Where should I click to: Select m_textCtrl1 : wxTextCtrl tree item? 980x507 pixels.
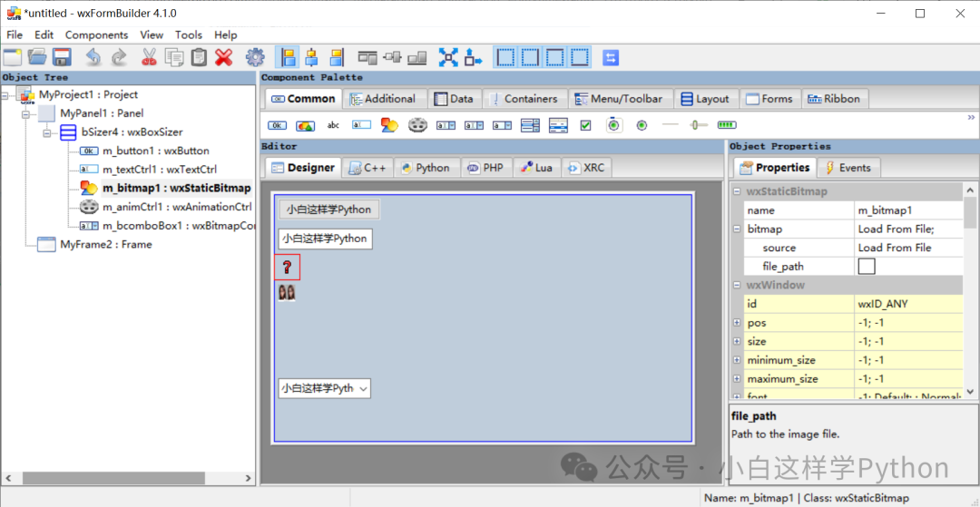[x=160, y=170]
